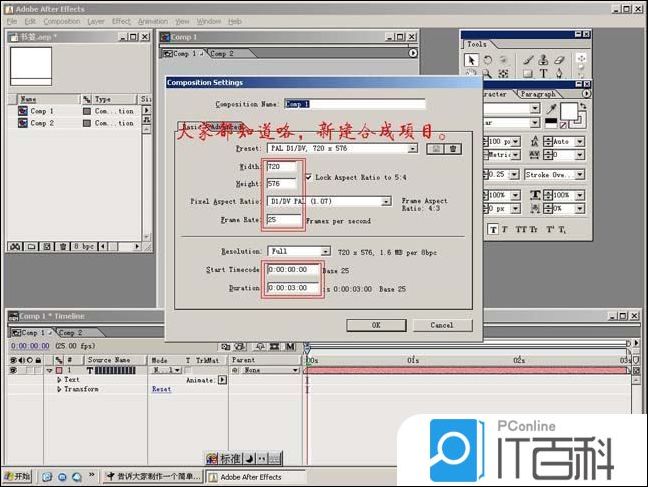Click audio speaker column header in Timeline
Image resolution: width=648 pixels, height=487 pixels.
pyautogui.click(x=21, y=360)
